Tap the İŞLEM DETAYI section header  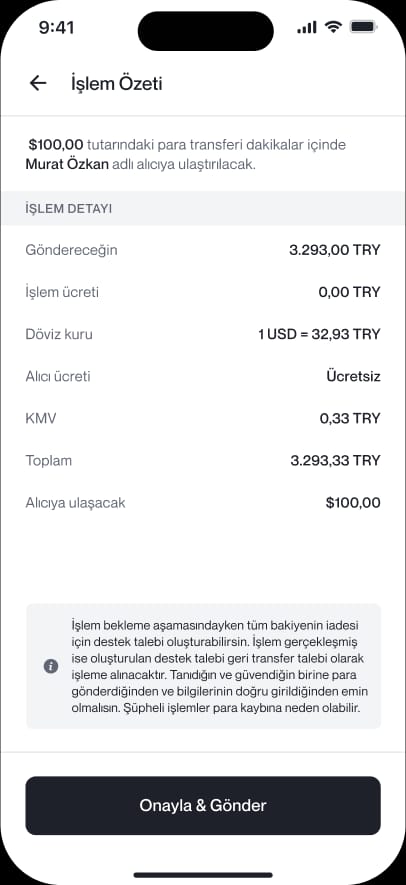(x=68, y=208)
